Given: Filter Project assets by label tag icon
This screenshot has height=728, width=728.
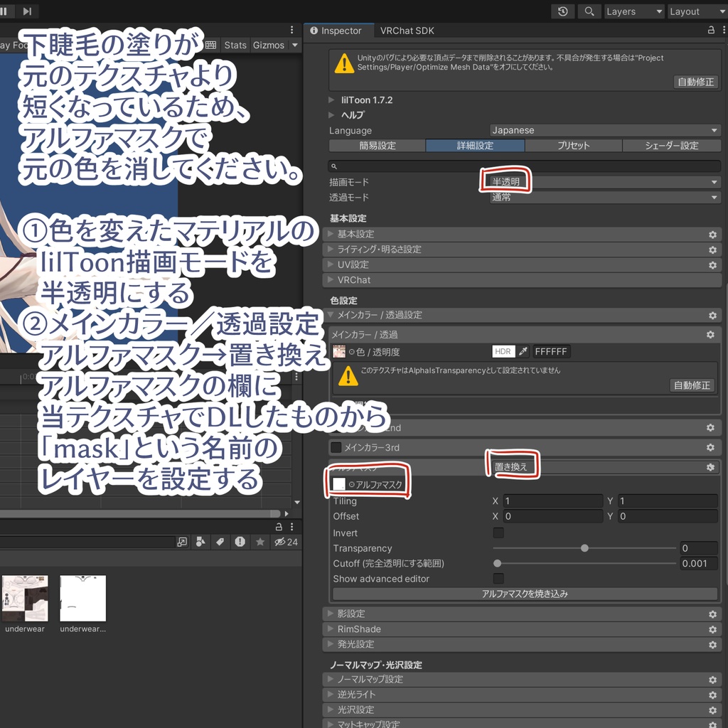Looking at the screenshot, I should (x=220, y=542).
